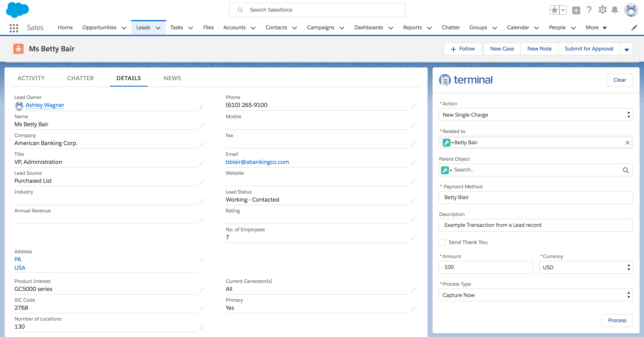Screen dimensions: 644x337
Task: Open the Favorites list dropdown arrow
Action: [x=563, y=10]
